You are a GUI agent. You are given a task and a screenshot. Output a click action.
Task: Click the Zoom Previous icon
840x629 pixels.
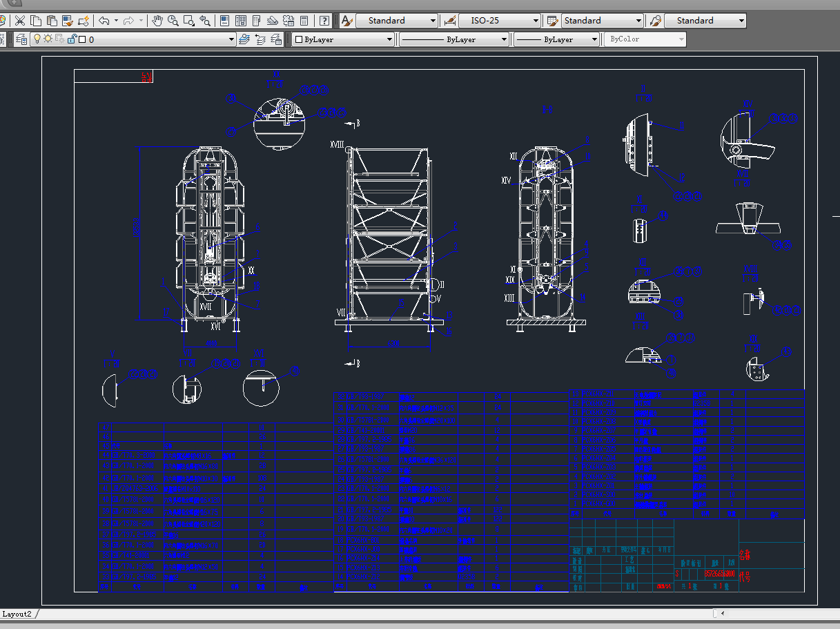click(x=205, y=21)
